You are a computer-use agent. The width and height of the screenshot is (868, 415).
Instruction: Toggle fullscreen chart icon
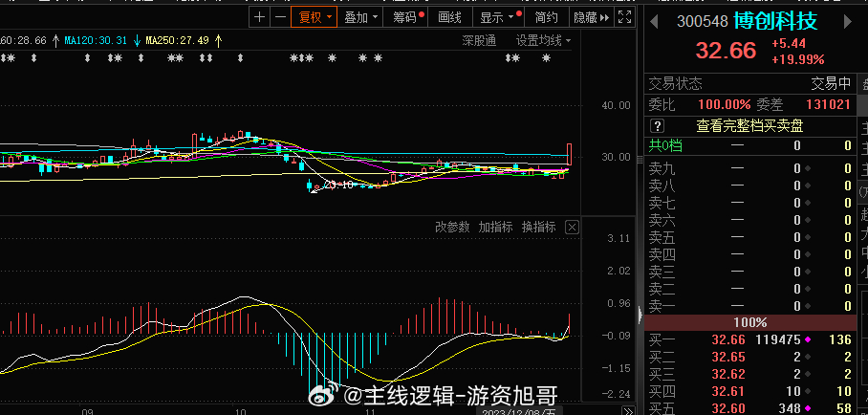624,17
